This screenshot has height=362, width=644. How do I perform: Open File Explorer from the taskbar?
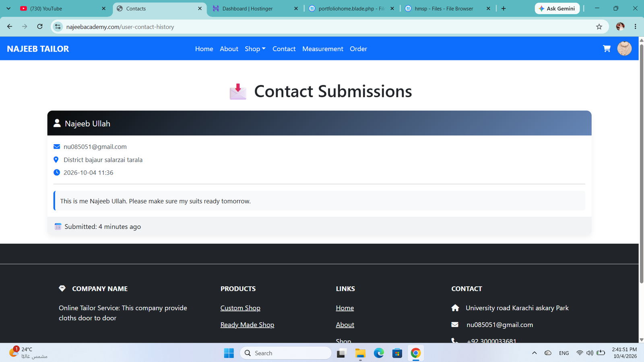pyautogui.click(x=360, y=353)
